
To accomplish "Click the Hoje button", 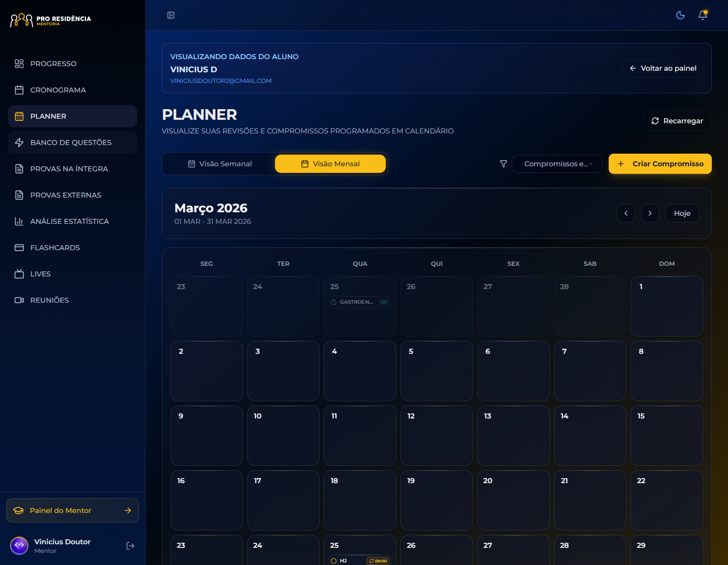I will (x=682, y=213).
